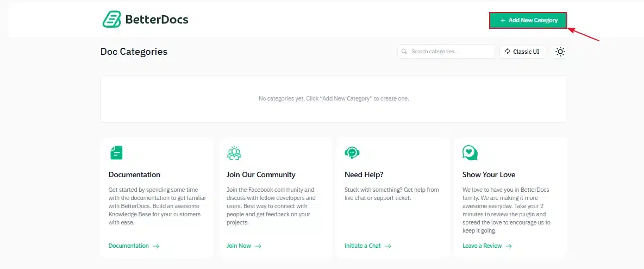
Task: Click the Doc Categories heading
Action: point(134,52)
